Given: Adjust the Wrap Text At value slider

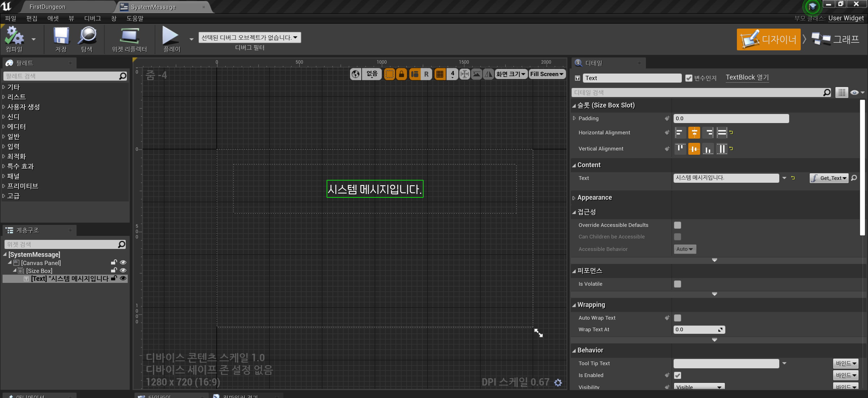Looking at the screenshot, I should [699, 330].
